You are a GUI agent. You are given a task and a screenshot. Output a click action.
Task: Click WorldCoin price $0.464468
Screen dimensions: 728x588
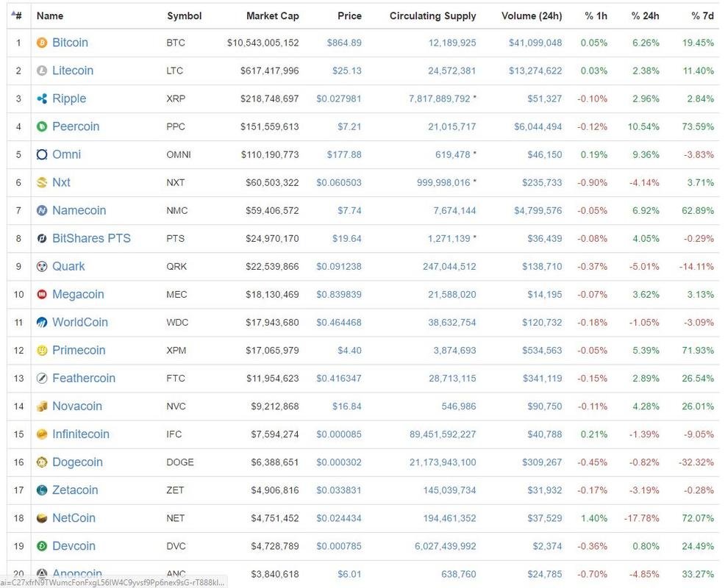pos(339,322)
